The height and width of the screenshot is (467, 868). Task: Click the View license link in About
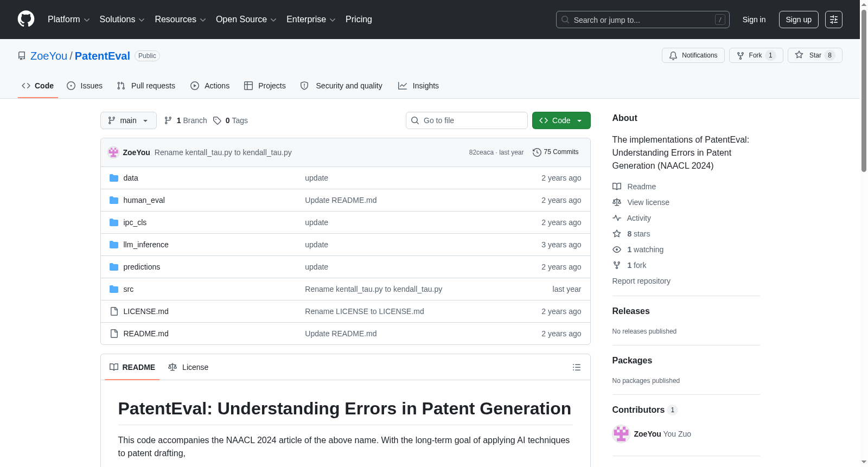point(648,202)
